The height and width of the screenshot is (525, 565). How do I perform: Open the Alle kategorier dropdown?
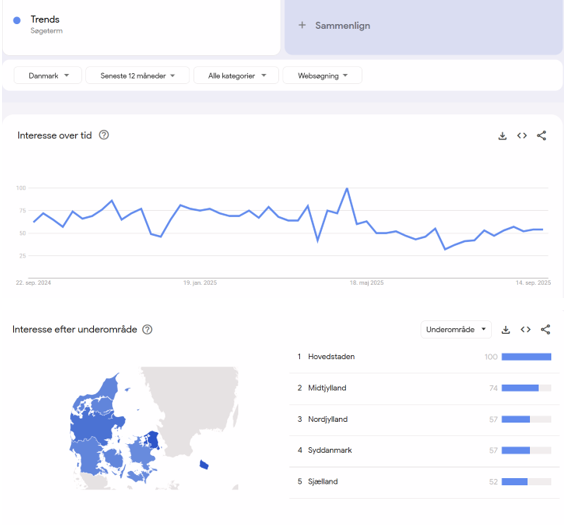(x=236, y=76)
